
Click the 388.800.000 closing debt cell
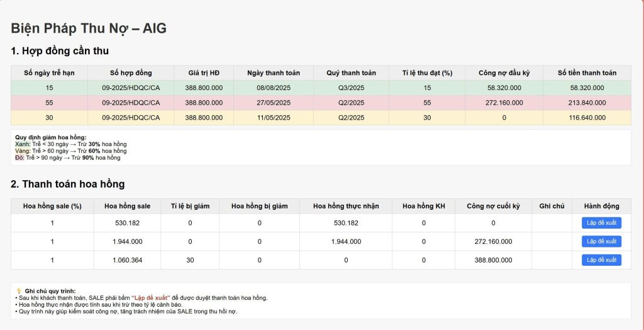pyautogui.click(x=493, y=260)
